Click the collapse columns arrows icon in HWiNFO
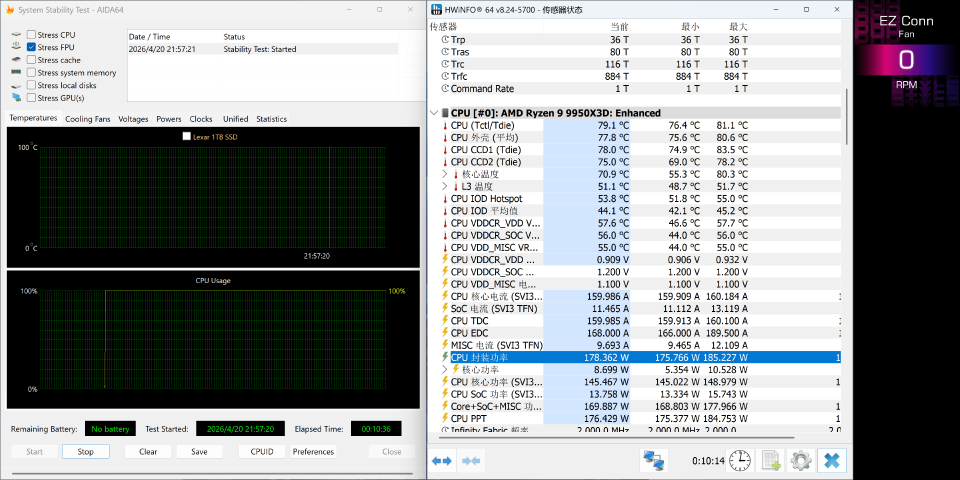 (471, 461)
